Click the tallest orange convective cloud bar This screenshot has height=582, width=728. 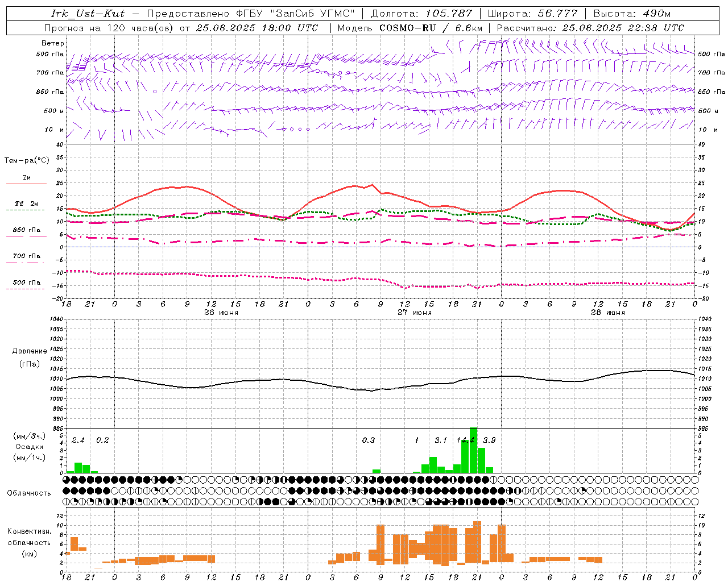click(x=477, y=542)
